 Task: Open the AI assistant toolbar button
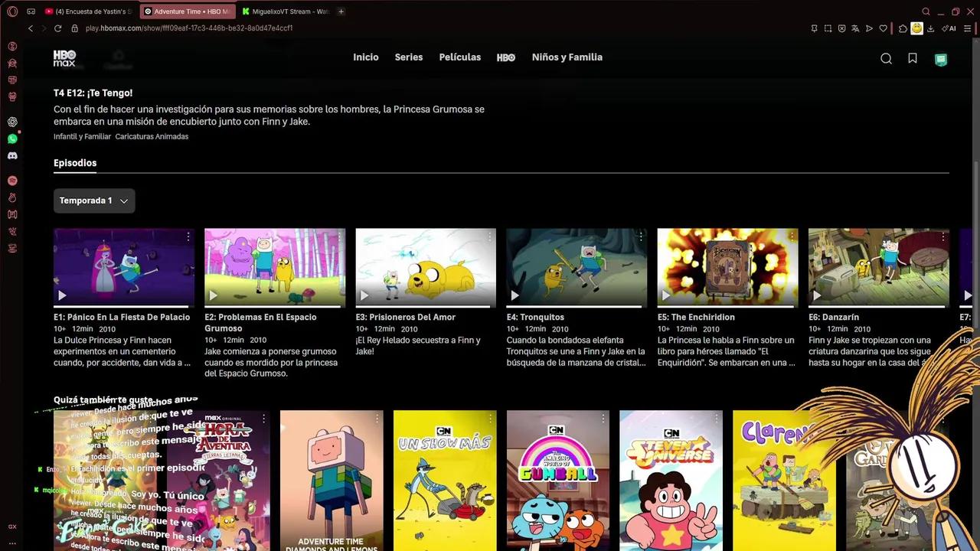[x=950, y=28]
